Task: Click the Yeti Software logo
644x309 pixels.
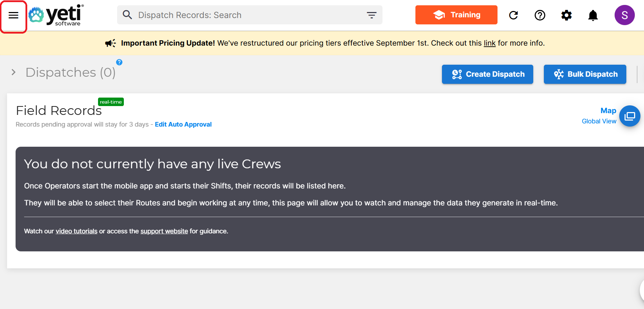Action: pyautogui.click(x=57, y=15)
